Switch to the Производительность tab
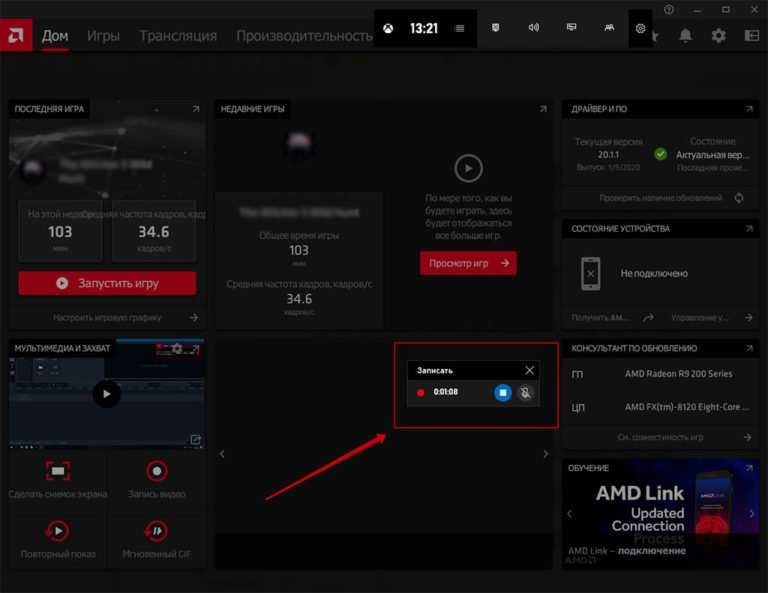The width and height of the screenshot is (768, 593). coord(304,36)
